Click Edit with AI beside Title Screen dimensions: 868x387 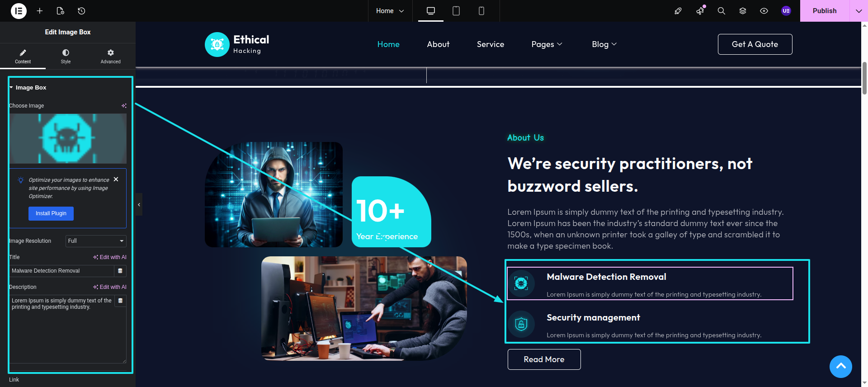(x=110, y=257)
